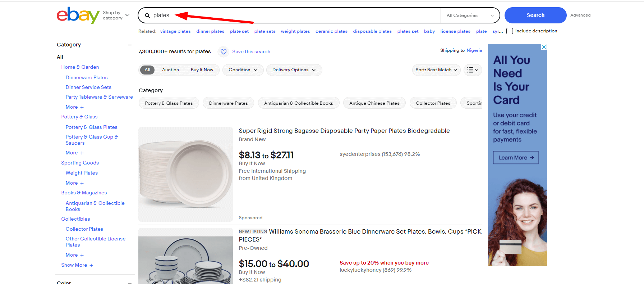Click the disposable party plates product thumbnail
The width and height of the screenshot is (644, 284).
tap(185, 174)
